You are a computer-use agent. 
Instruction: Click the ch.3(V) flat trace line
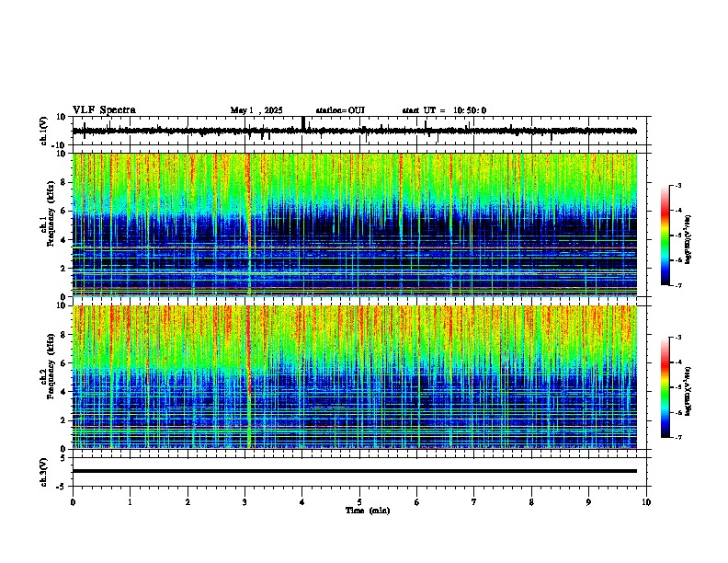(355, 471)
